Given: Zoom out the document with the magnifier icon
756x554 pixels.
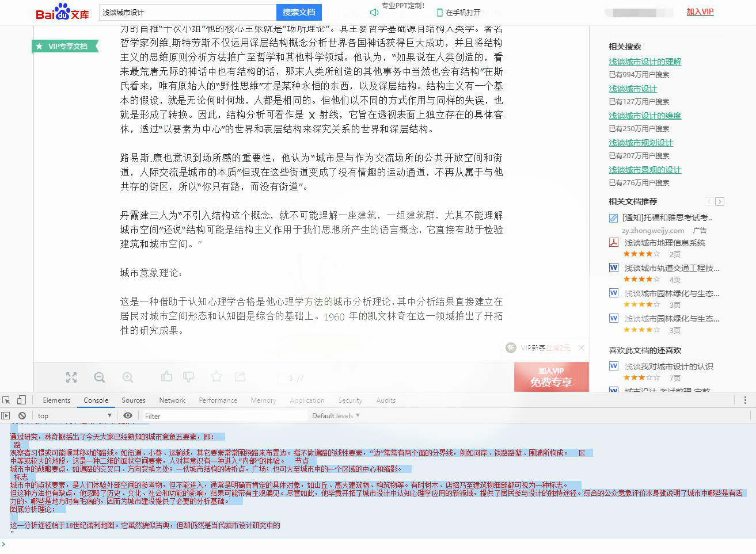Looking at the screenshot, I should click(x=99, y=378).
